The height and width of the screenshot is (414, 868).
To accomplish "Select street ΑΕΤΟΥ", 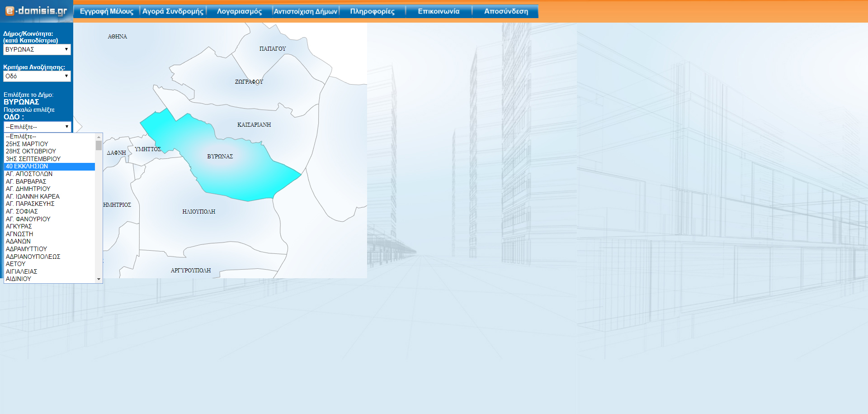I will (x=50, y=264).
